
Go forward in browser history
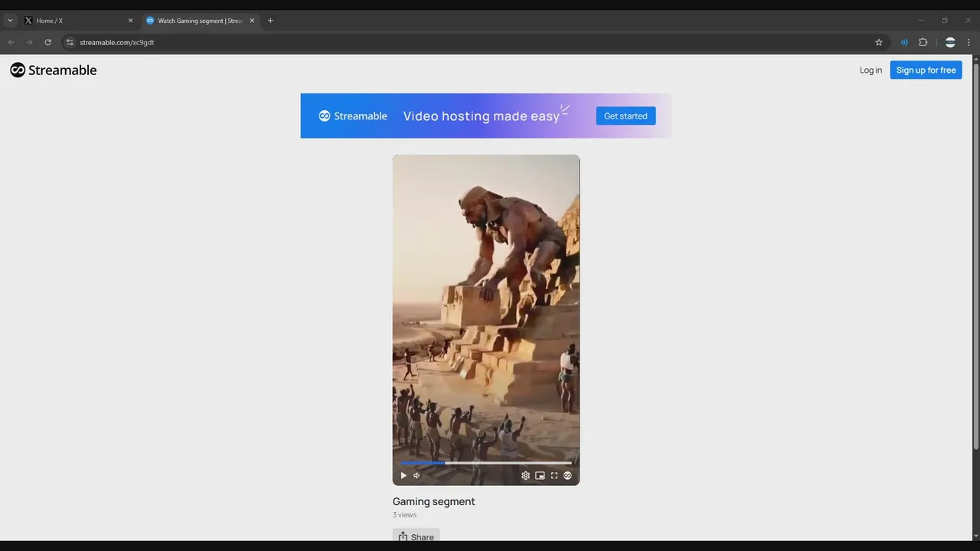tap(29, 42)
